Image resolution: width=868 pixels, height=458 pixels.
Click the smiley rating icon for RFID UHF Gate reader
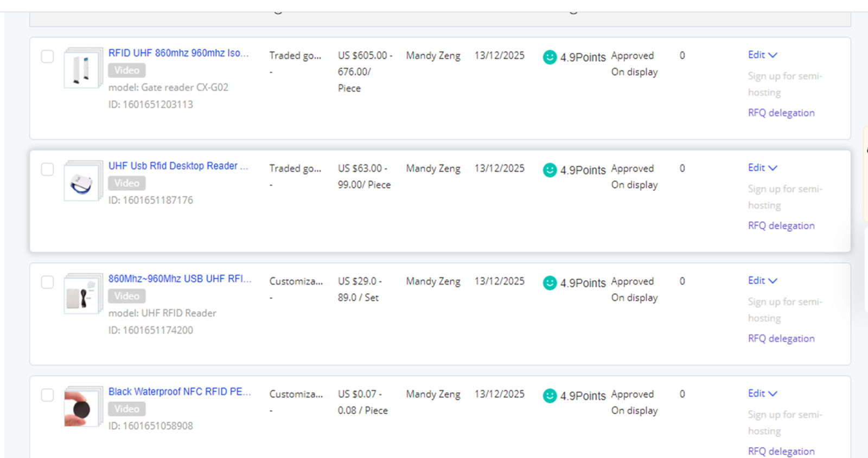(x=550, y=57)
